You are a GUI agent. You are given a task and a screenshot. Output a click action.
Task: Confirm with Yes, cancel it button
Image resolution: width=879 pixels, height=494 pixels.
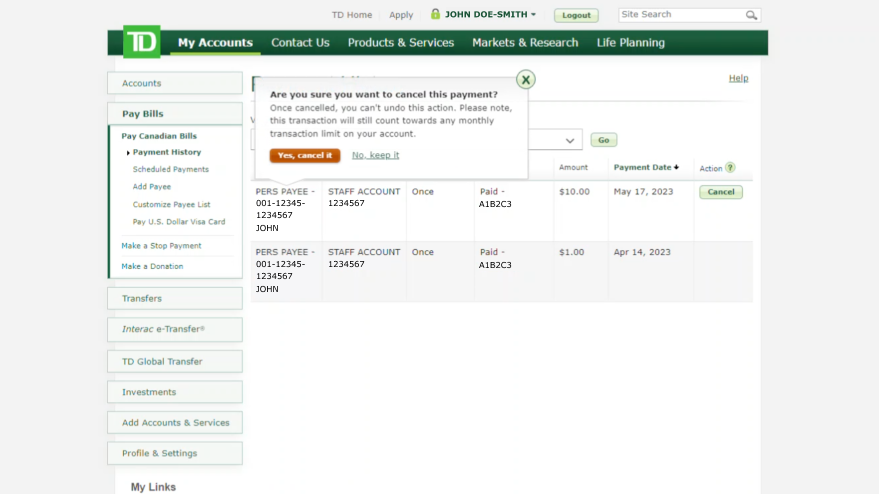click(x=305, y=155)
